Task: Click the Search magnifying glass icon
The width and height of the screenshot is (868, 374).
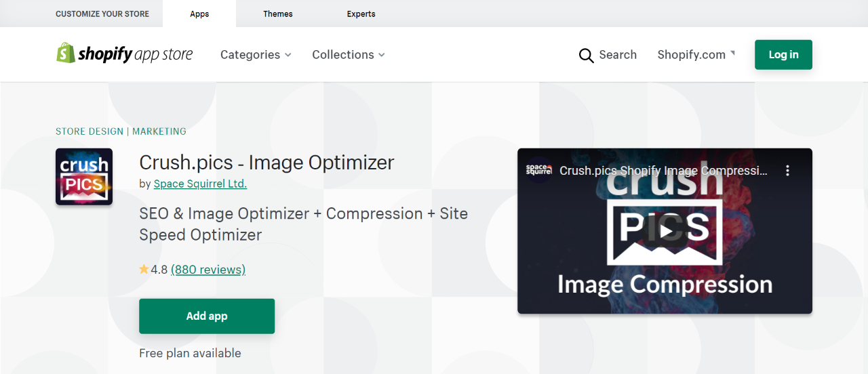Action: tap(586, 55)
